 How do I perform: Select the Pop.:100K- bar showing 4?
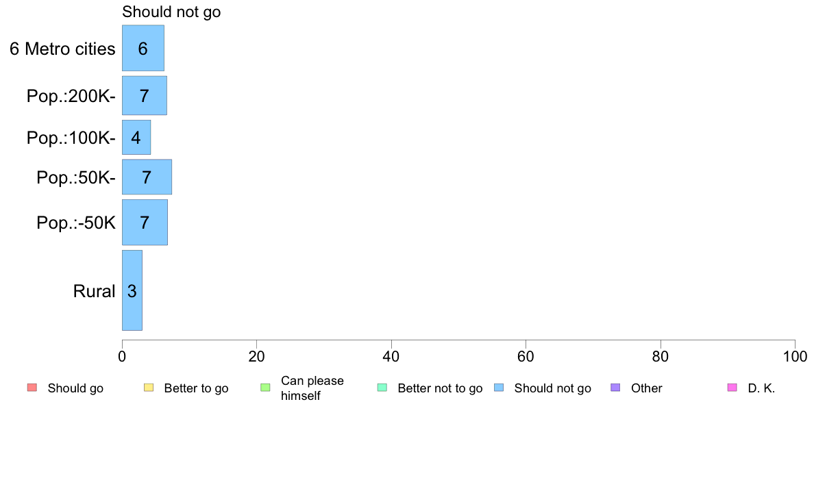click(136, 138)
